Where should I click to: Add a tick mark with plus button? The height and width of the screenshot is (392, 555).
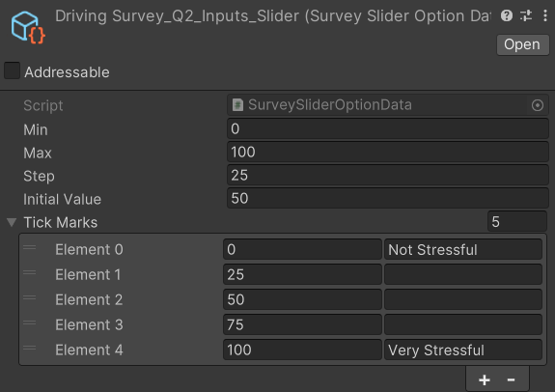(x=485, y=380)
